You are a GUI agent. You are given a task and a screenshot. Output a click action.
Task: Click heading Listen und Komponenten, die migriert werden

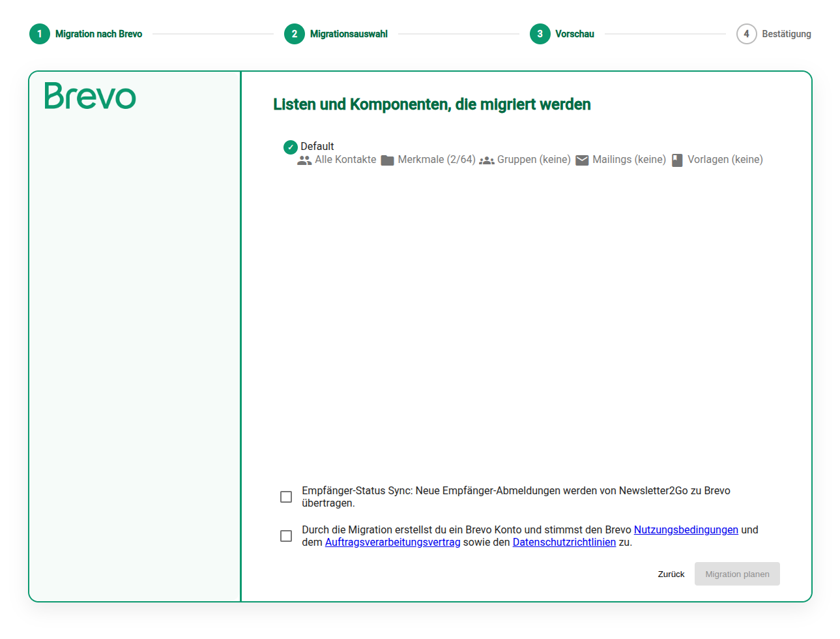point(432,104)
